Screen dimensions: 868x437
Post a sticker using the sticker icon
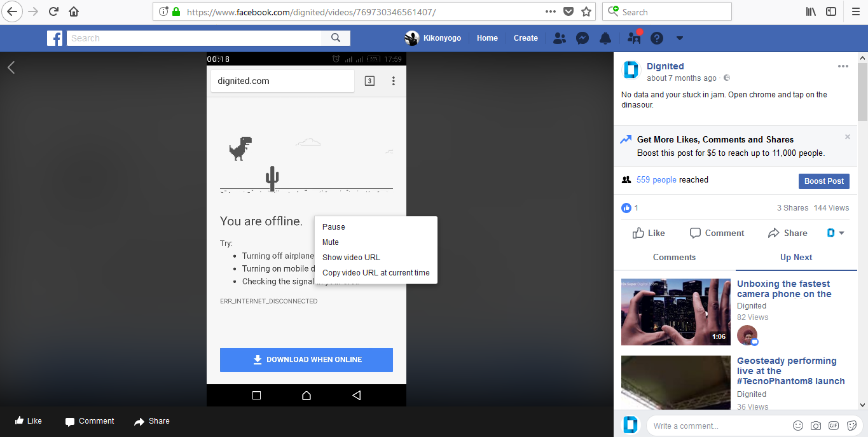851,426
